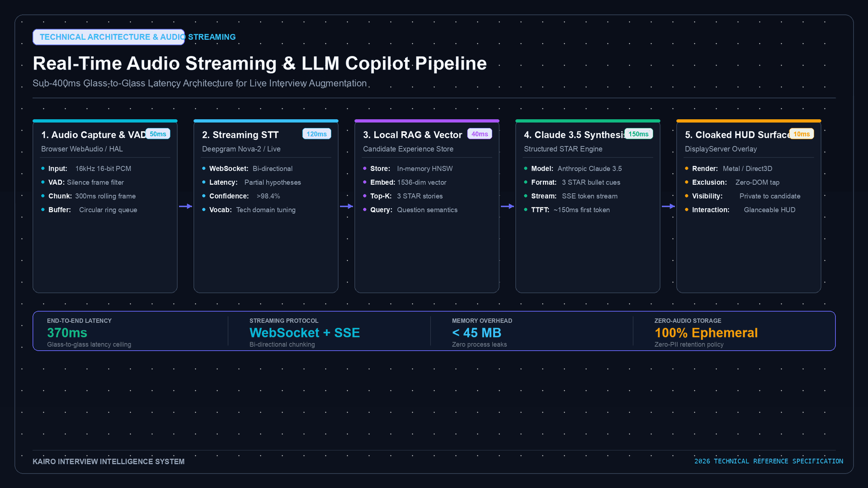Click the Kairo Interview Intelligence System footer
Viewport: 868px width, 488px height.
[108, 461]
